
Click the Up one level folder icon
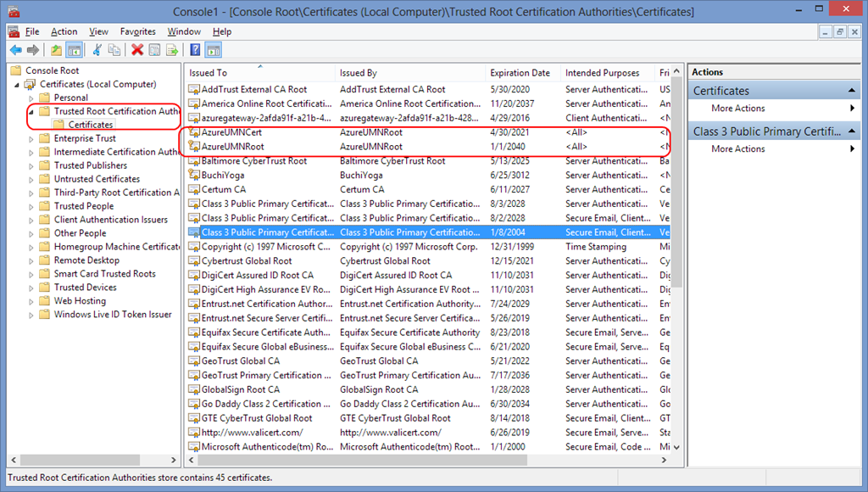tap(57, 50)
